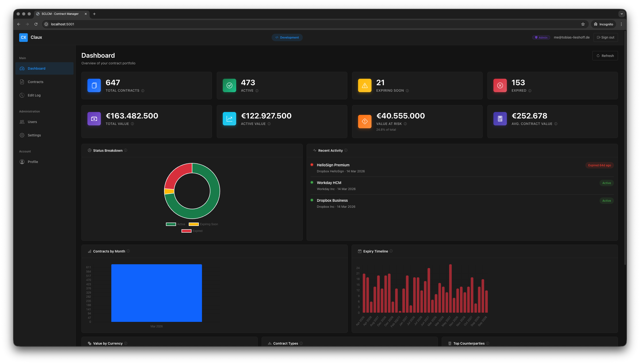
Task: Open the Users administration page
Action: [32, 122]
